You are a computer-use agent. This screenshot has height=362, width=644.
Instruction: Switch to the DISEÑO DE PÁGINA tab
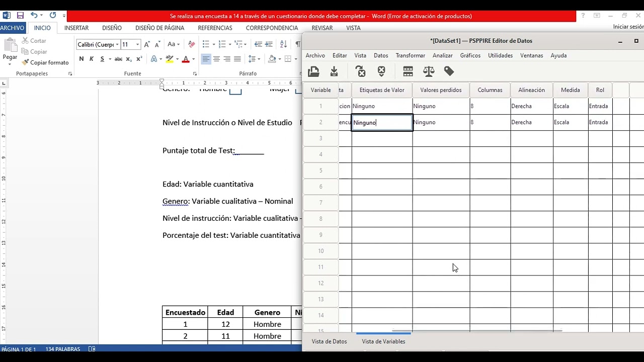point(159,28)
